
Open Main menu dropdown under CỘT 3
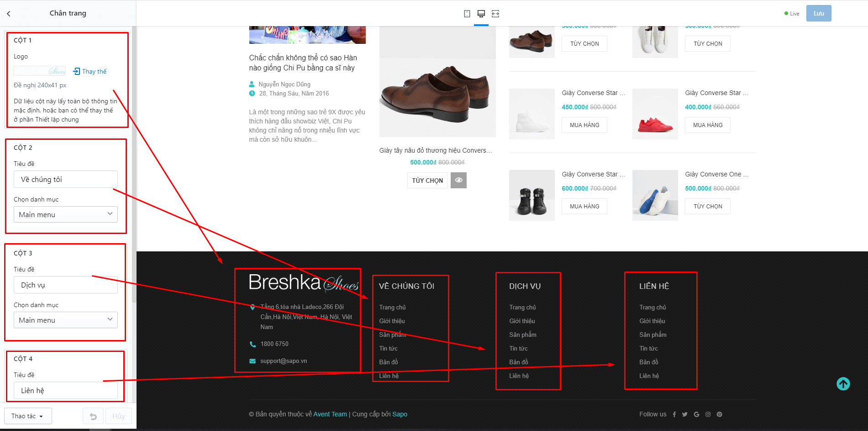coord(66,320)
